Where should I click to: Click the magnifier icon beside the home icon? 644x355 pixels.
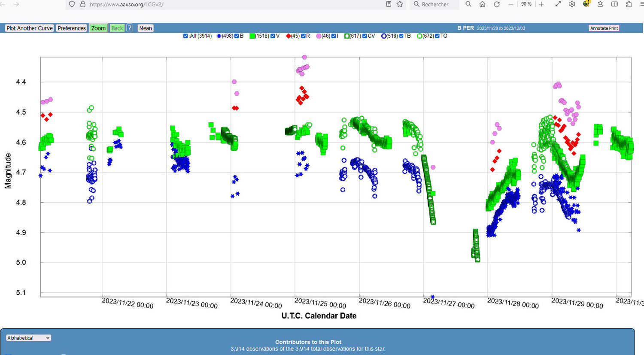[x=468, y=4]
